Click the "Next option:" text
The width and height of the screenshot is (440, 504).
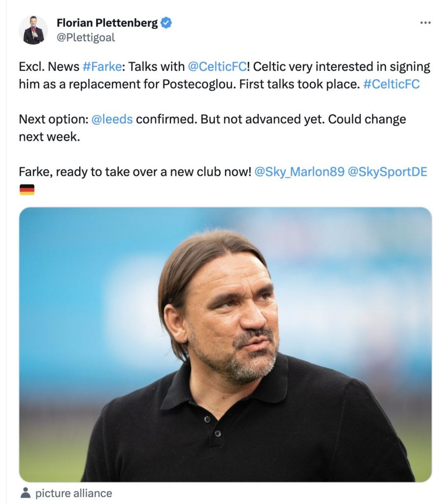[53, 119]
